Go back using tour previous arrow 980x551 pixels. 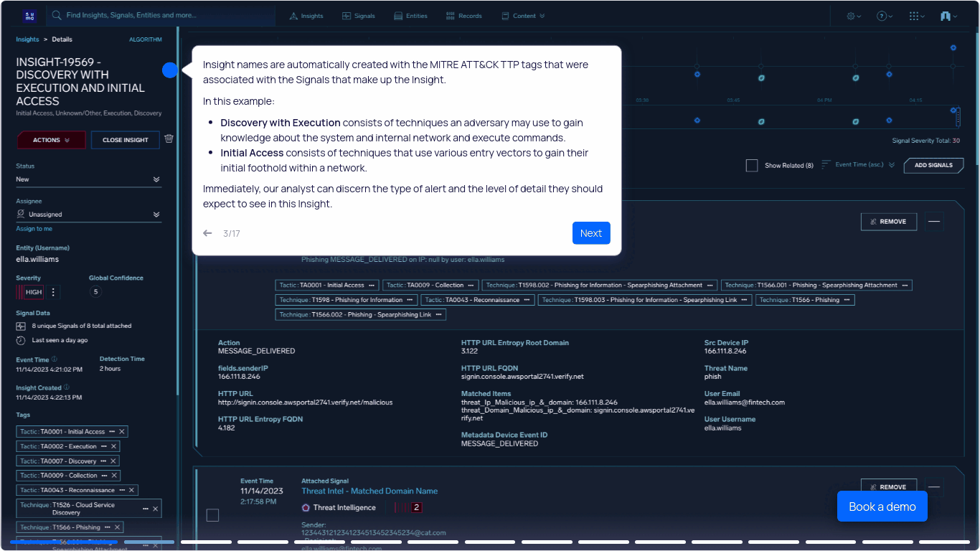208,233
